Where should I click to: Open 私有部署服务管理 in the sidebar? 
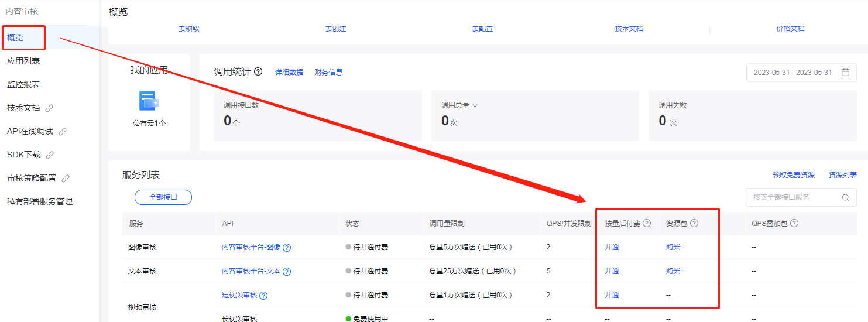pos(40,201)
